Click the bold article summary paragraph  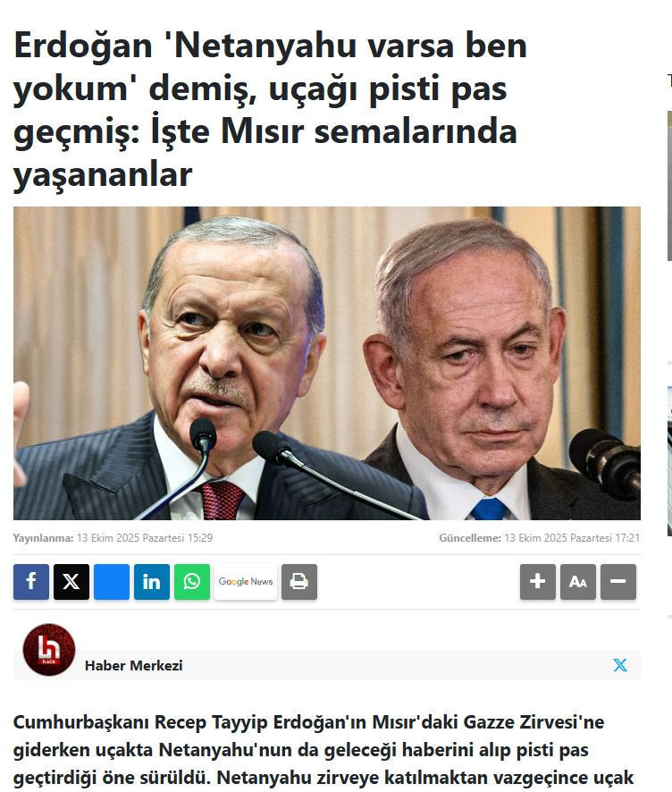click(323, 750)
